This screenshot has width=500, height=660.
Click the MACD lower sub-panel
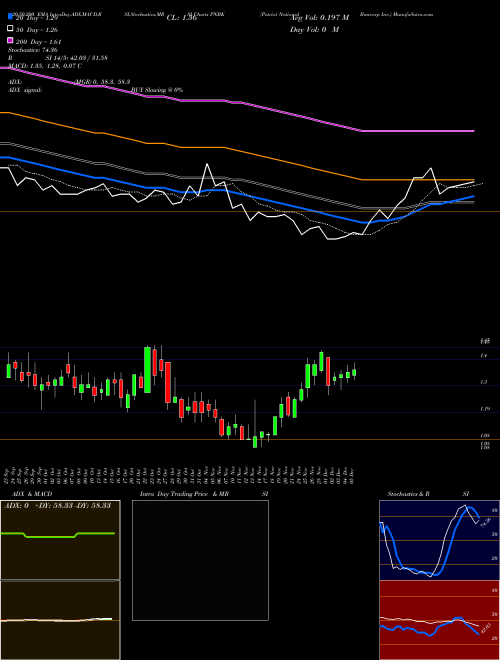pos(60,620)
